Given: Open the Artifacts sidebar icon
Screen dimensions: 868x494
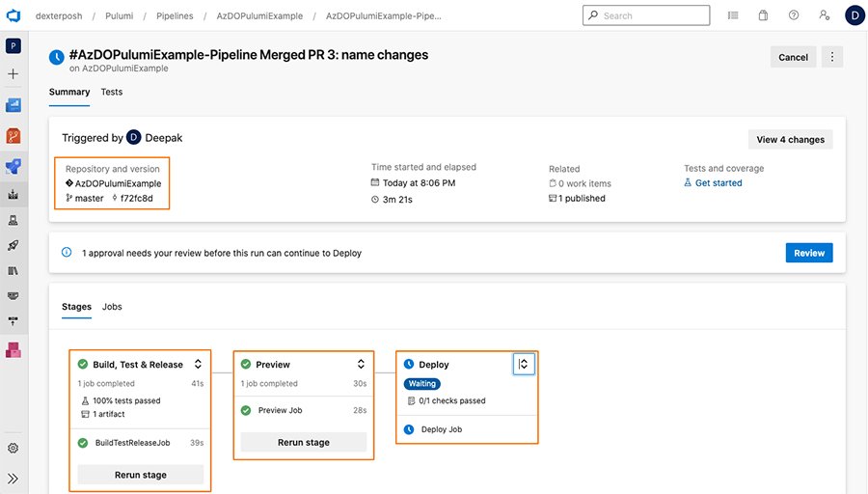Looking at the screenshot, I should pyautogui.click(x=14, y=350).
